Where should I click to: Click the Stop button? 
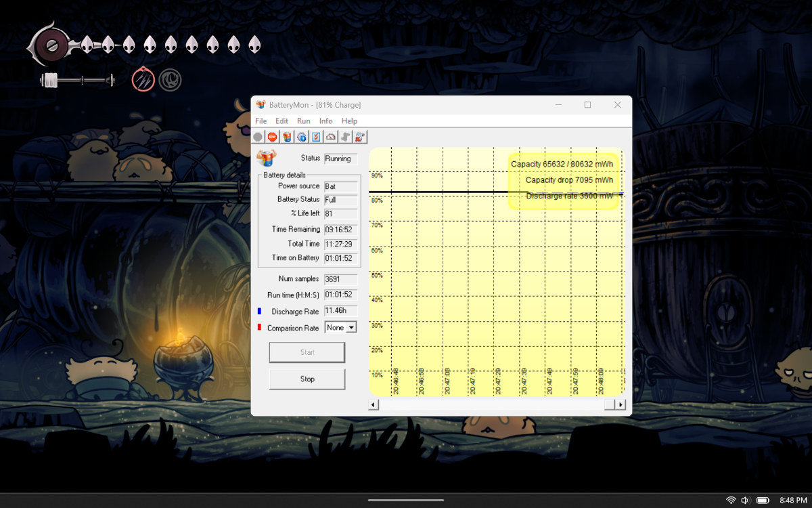click(x=307, y=379)
